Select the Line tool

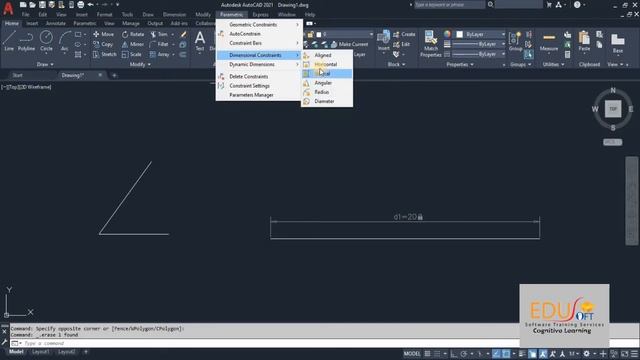click(9, 41)
